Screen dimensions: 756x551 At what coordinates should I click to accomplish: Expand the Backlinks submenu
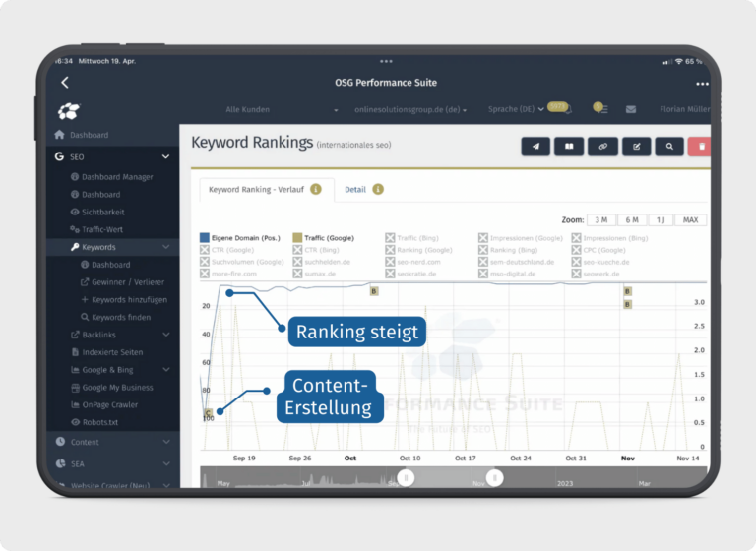[165, 335]
